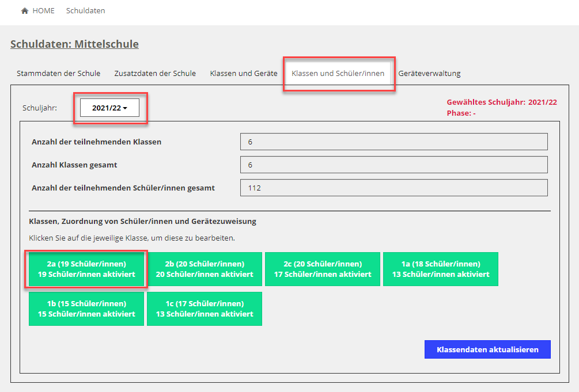The height and width of the screenshot is (392, 579).
Task: Click the 1c class tile
Action: (x=205, y=309)
